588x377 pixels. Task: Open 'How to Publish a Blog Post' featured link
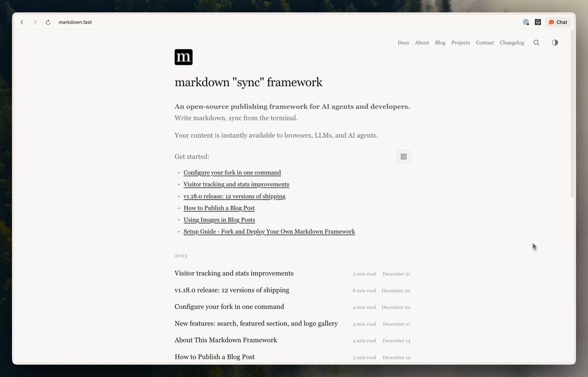coord(219,208)
